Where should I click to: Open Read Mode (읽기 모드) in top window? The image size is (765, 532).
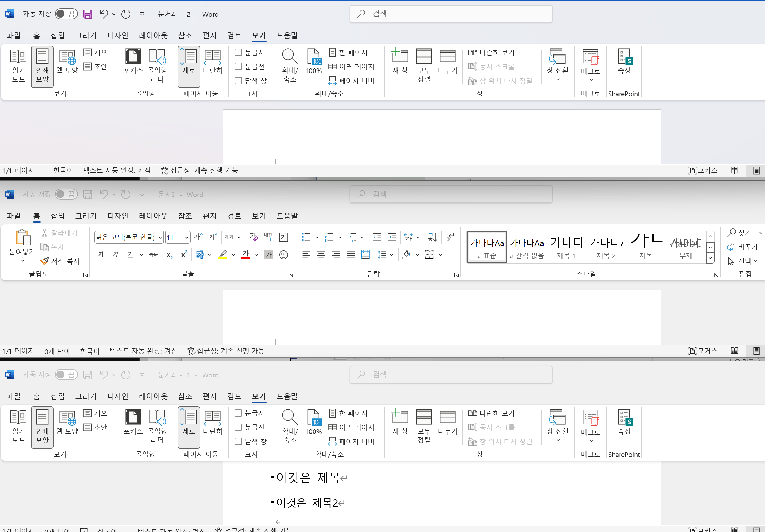[18, 66]
